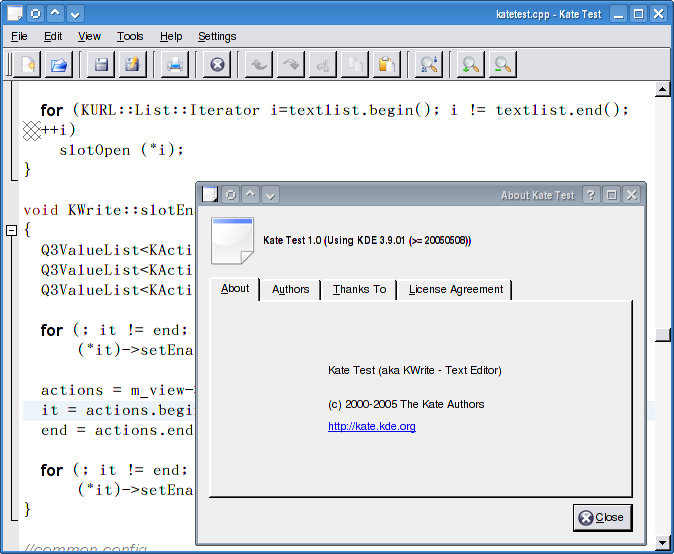Click the What's This help button in the About dialog

[x=591, y=195]
